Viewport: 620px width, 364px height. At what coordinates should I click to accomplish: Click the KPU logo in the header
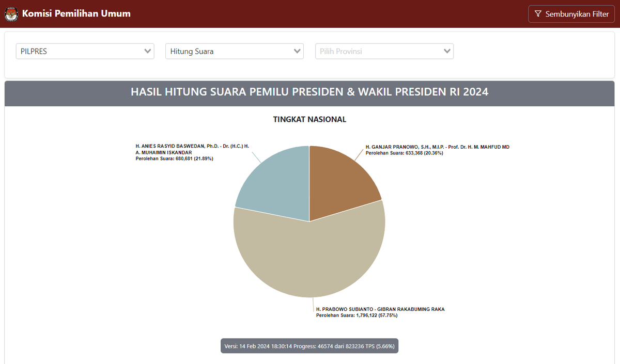11,14
